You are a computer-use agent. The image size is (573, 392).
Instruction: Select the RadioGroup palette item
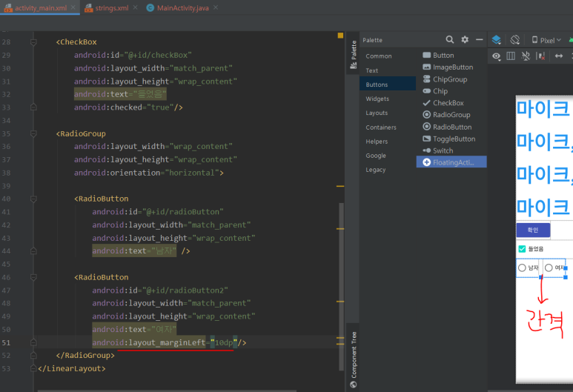[451, 115]
